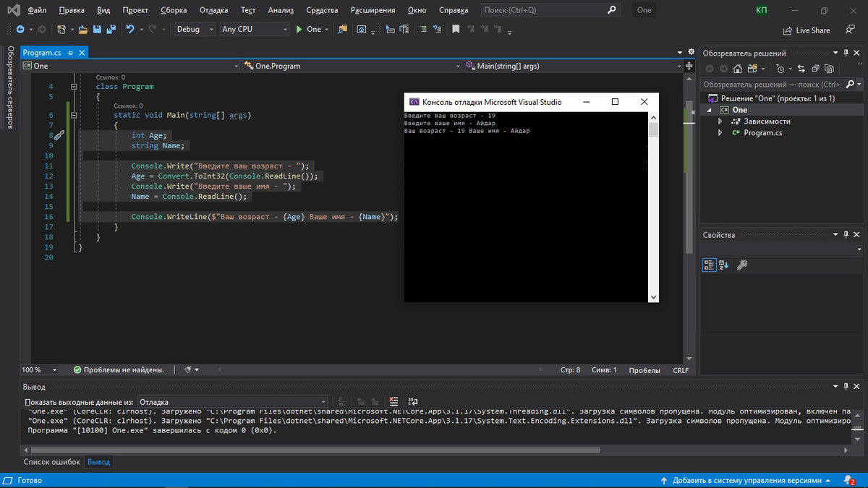Toggle word wrap in output panel

coord(413,401)
